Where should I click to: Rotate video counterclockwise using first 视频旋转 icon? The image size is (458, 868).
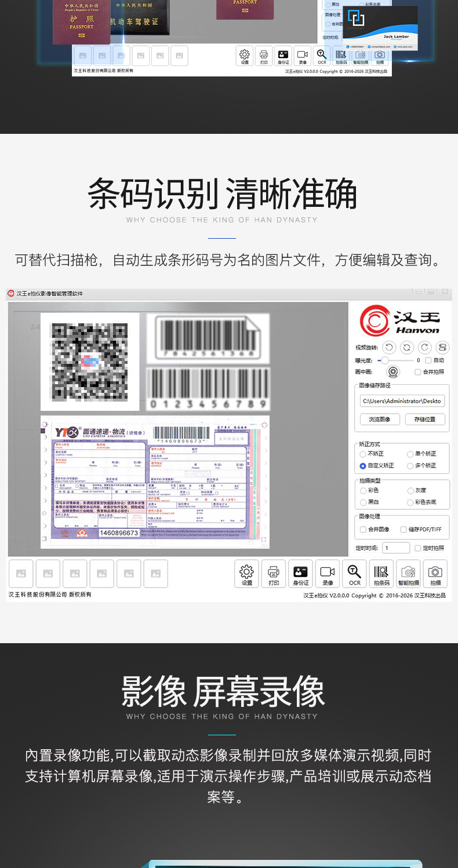(x=390, y=348)
